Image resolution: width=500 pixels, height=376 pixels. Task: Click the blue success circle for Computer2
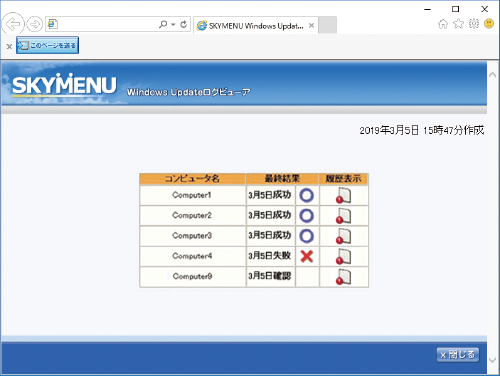(307, 216)
